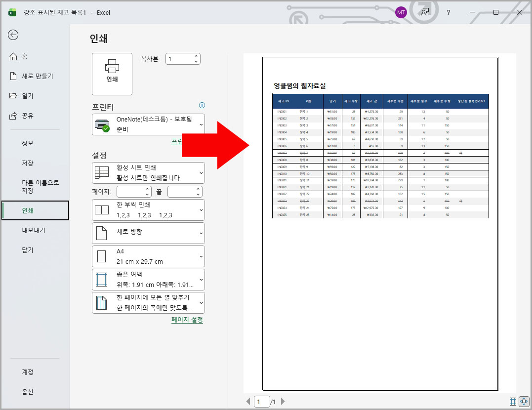Go to previous preview page arrow
The height and width of the screenshot is (410, 532).
pos(248,402)
